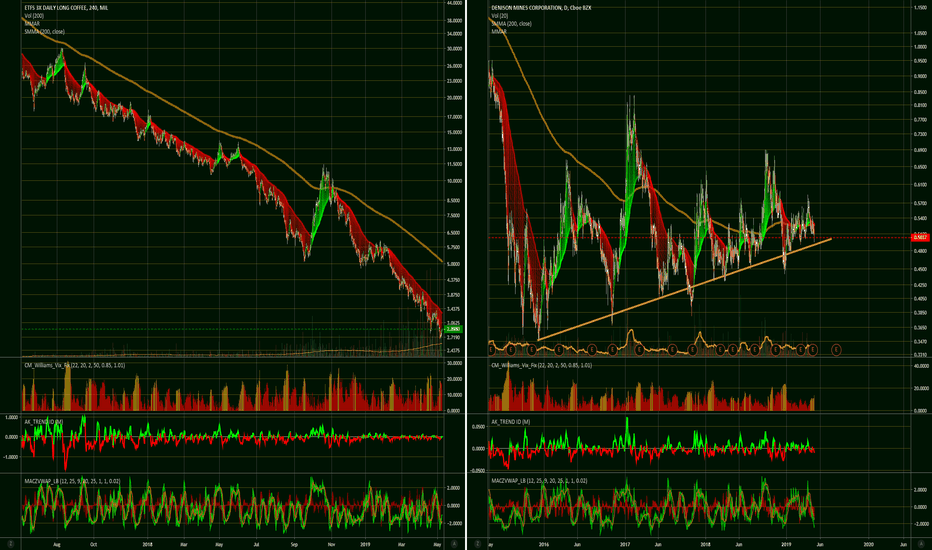Select Vol (20) legend on Denison chart

[499, 16]
